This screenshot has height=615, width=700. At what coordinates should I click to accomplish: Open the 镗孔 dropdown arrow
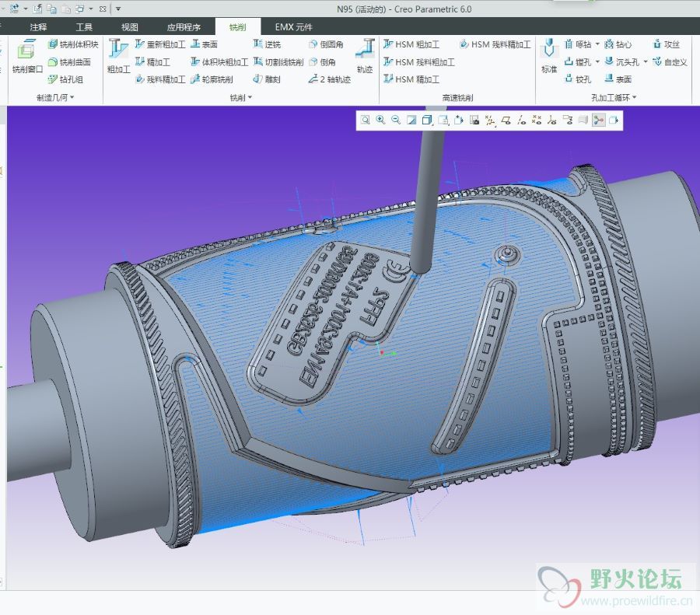click(597, 61)
